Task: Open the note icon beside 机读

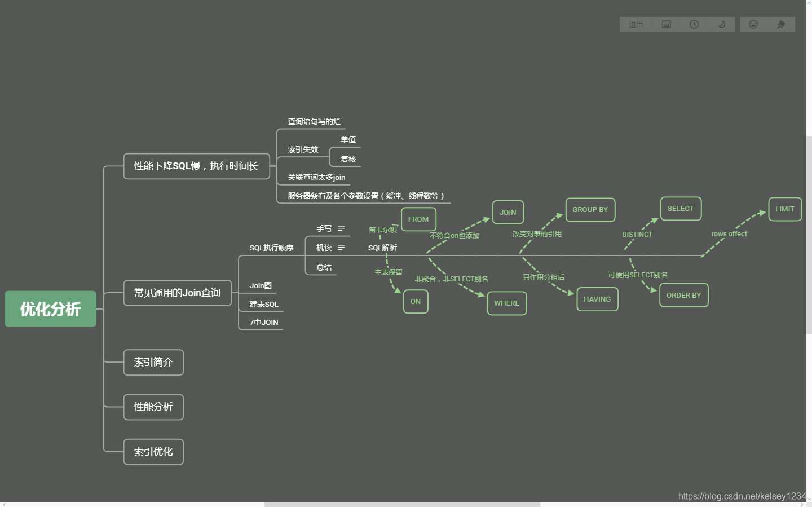Action: click(341, 248)
